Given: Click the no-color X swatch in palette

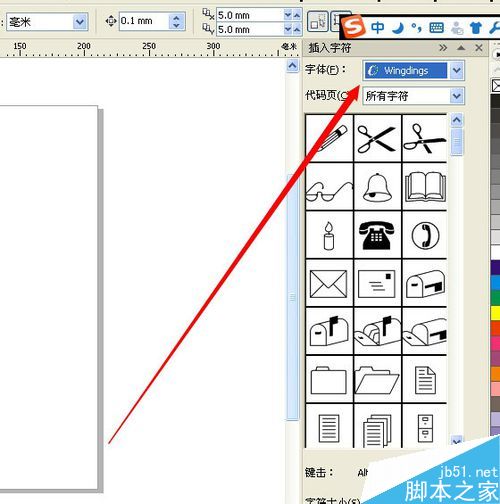Looking at the screenshot, I should 496,86.
